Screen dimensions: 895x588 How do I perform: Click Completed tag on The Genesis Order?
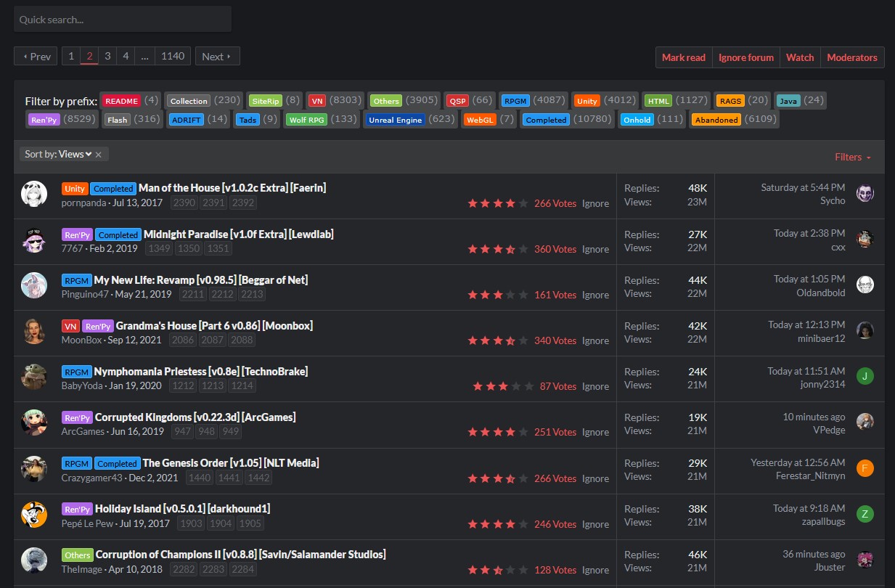pos(117,463)
